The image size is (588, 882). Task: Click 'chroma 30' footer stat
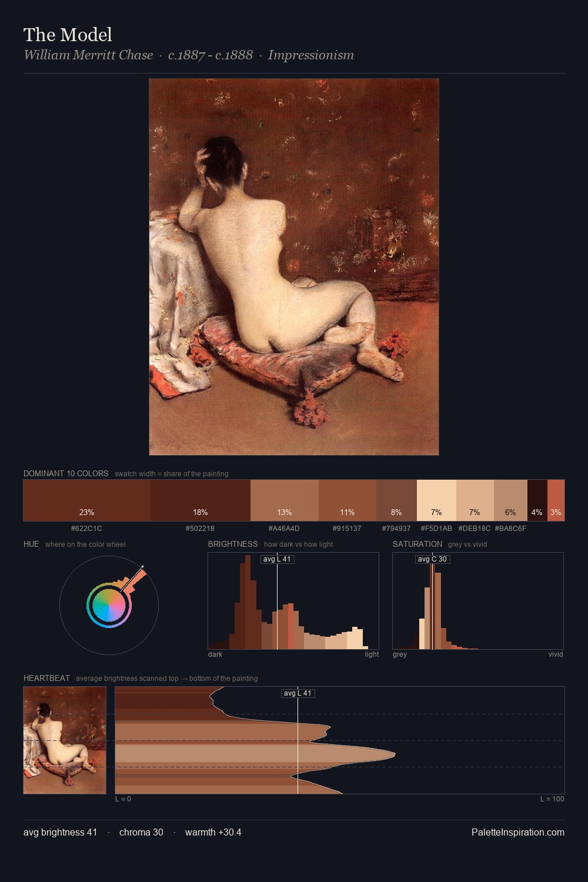141,833
